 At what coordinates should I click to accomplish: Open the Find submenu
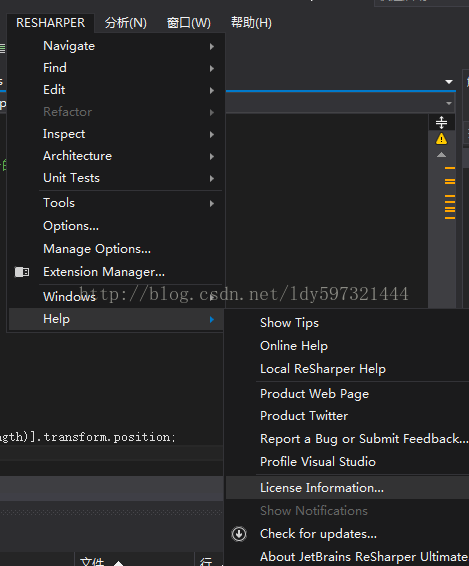click(x=116, y=68)
